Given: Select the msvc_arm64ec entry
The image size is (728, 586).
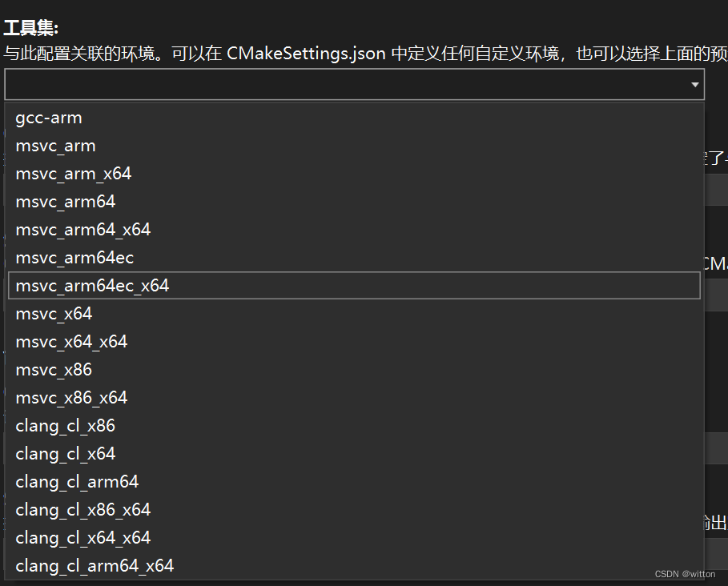Looking at the screenshot, I should coord(74,257).
